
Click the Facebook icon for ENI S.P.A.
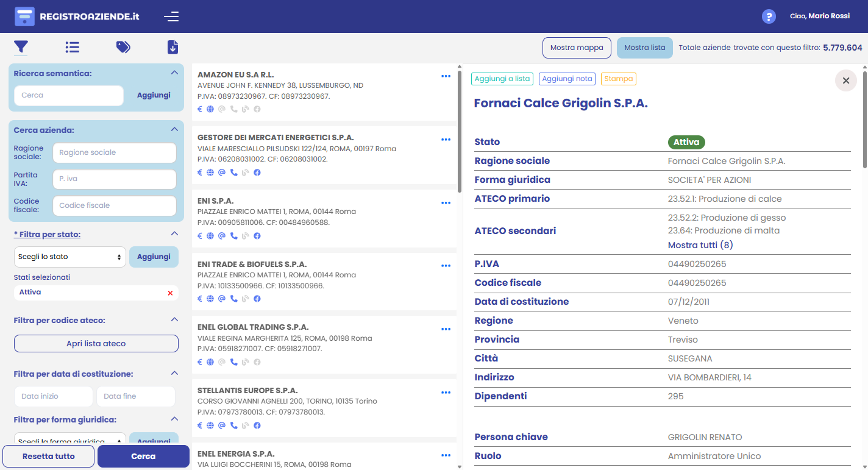point(257,236)
